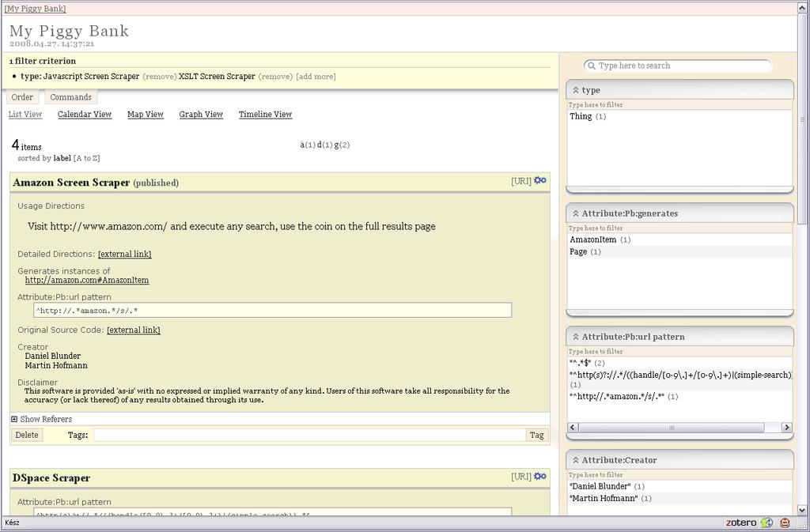Open Detailed Directions external link
This screenshot has height=532, width=810.
click(x=124, y=254)
